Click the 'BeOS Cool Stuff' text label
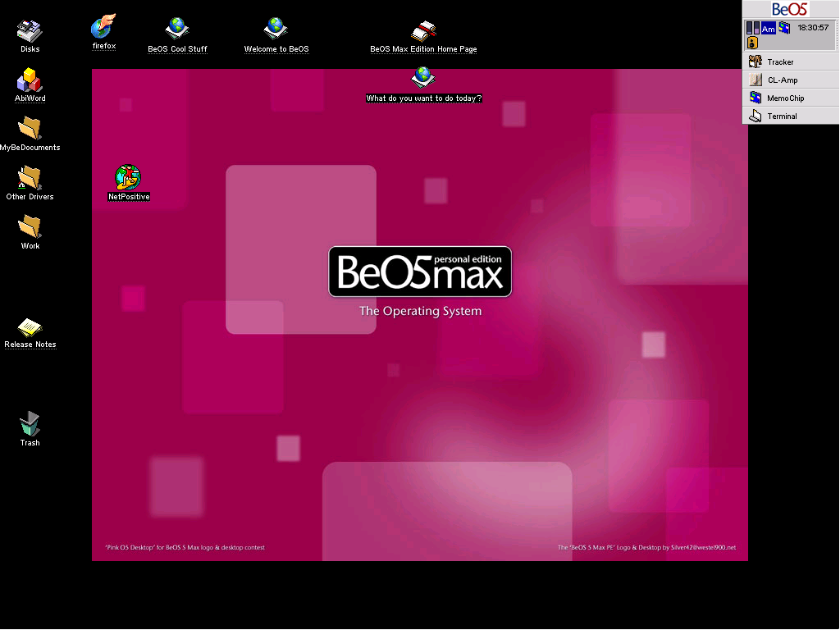Screen dimensions: 840x630 pyautogui.click(x=177, y=48)
